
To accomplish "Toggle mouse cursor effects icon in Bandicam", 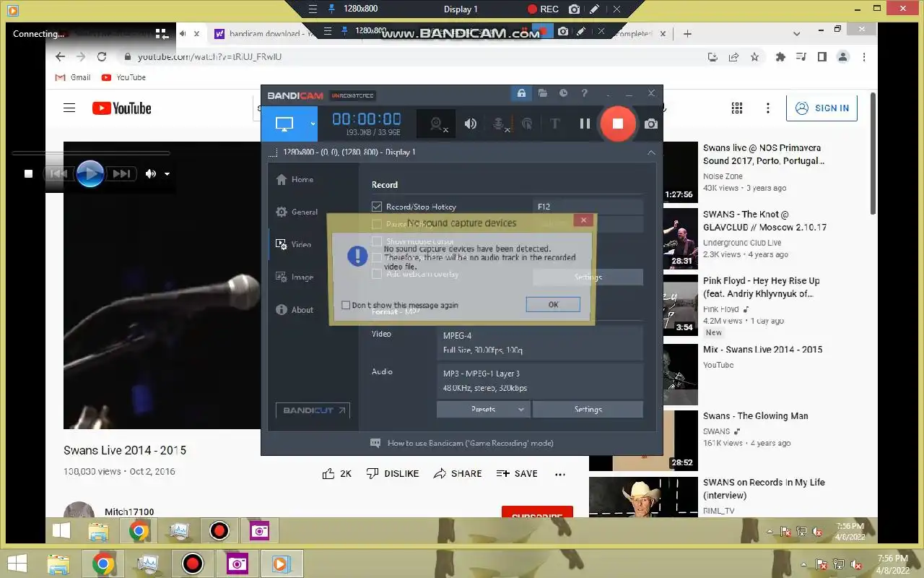I will coord(528,124).
